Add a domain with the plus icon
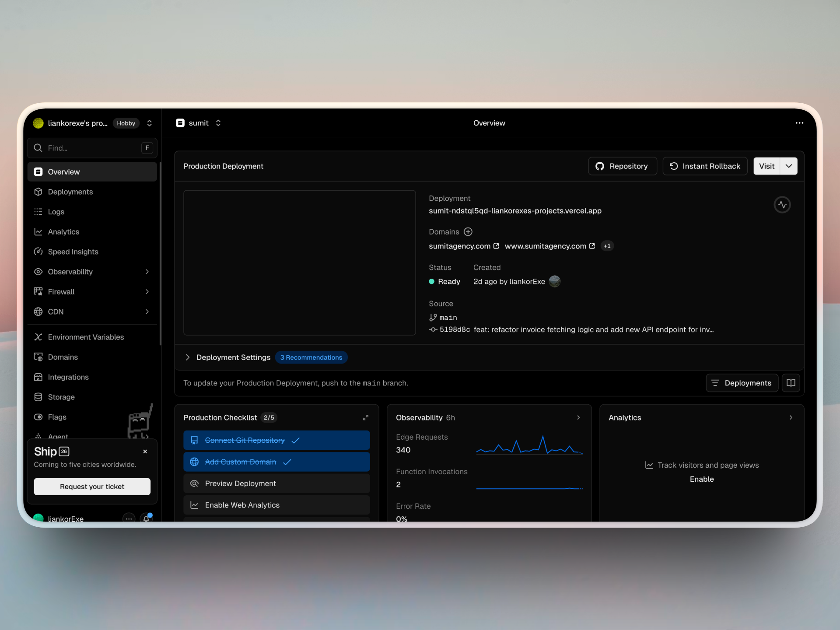The height and width of the screenshot is (630, 840). click(468, 232)
